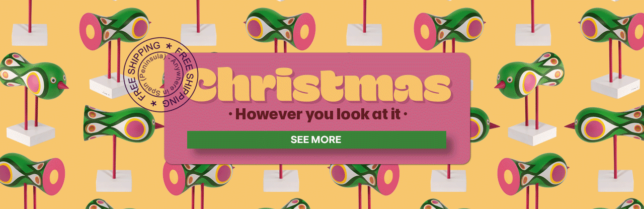Screen dimensions: 644x209
Task: Click the green SEE MORE button
Action: click(x=316, y=140)
